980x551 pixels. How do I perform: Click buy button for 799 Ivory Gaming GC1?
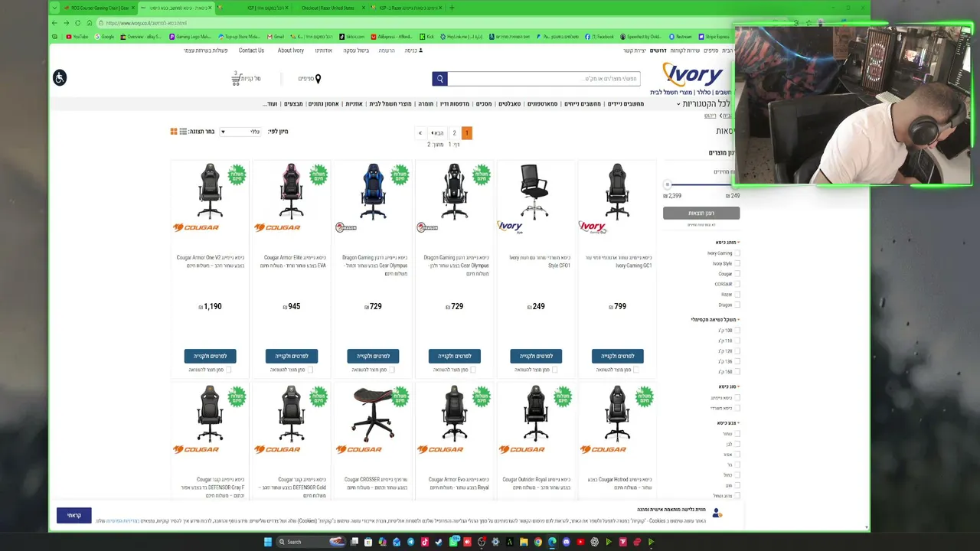(618, 356)
